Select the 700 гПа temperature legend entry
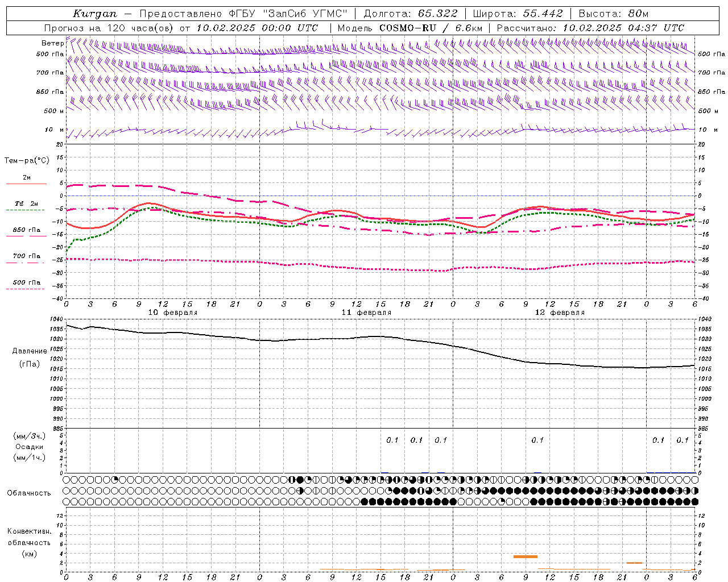The height and width of the screenshot is (582, 728). click(x=27, y=256)
